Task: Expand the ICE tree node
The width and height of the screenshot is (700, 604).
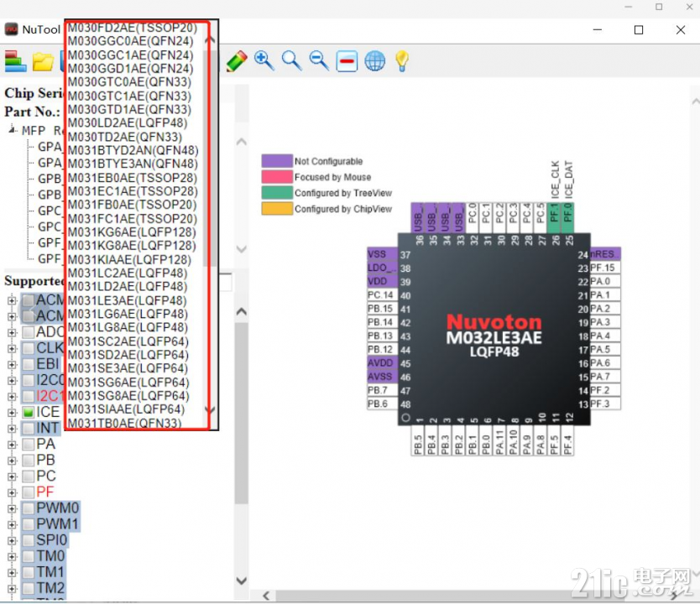Action: [12, 413]
